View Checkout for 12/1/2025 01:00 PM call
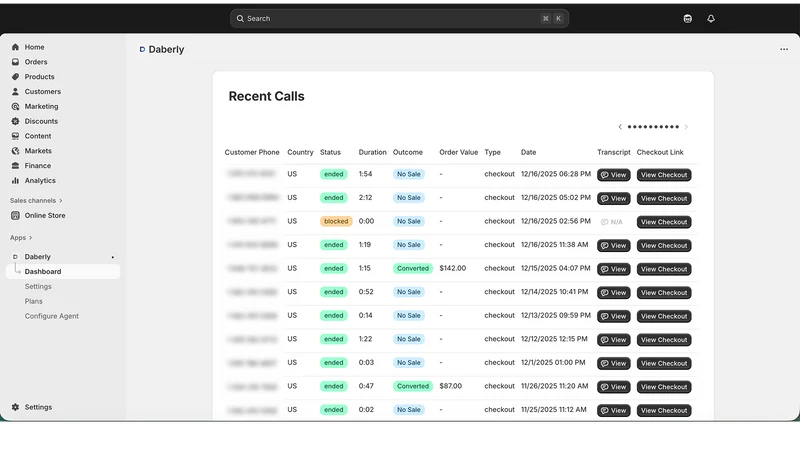800x450 pixels. point(664,363)
